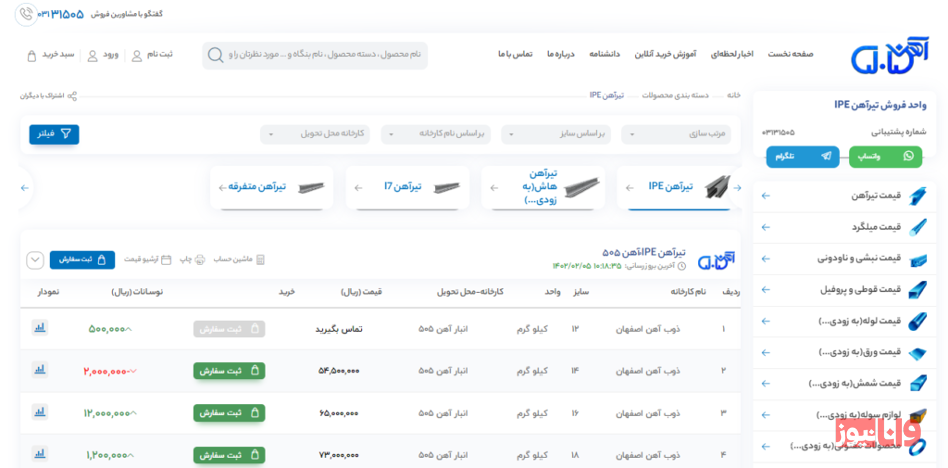Click green ثبت سفارش for price ۵۴,۵۰۰,۰۰۰

[x=229, y=371]
